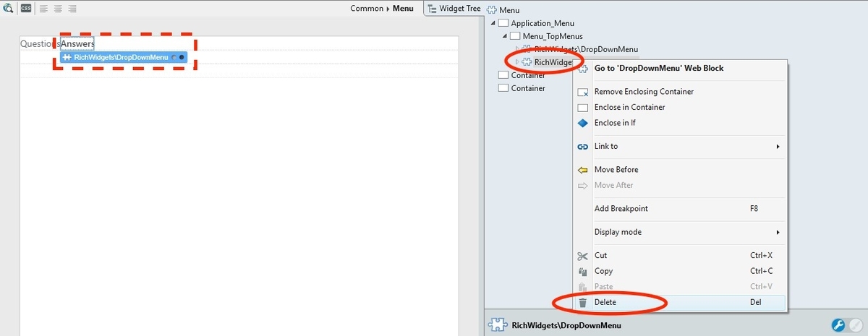The image size is (868, 336).
Task: Click the Remove Enclosing Container icon
Action: 583,92
